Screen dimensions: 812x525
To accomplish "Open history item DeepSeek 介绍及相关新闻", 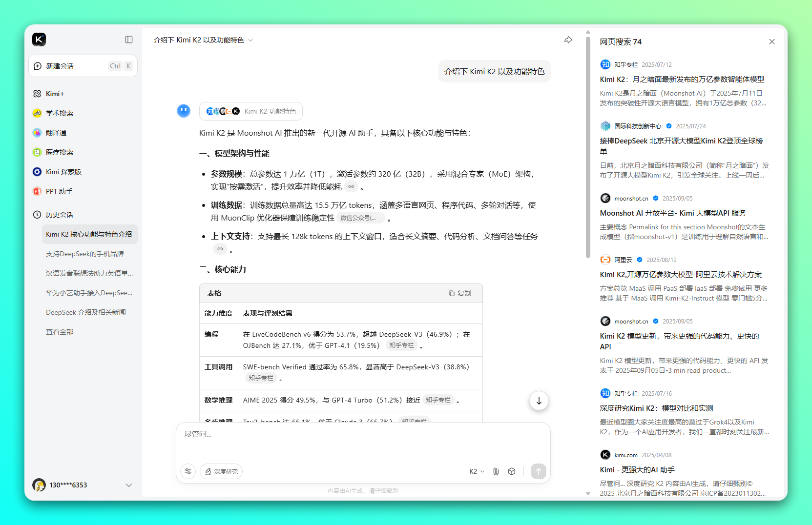I will 89,312.
